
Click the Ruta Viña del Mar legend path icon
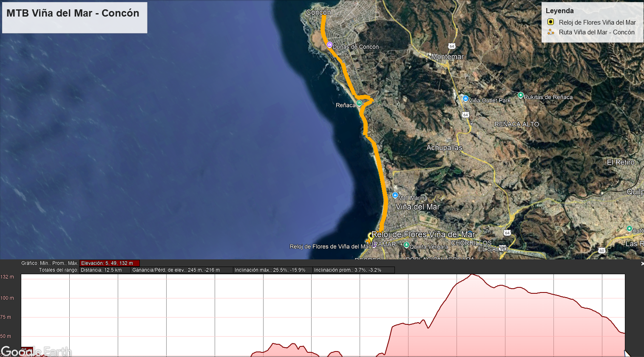(x=550, y=32)
